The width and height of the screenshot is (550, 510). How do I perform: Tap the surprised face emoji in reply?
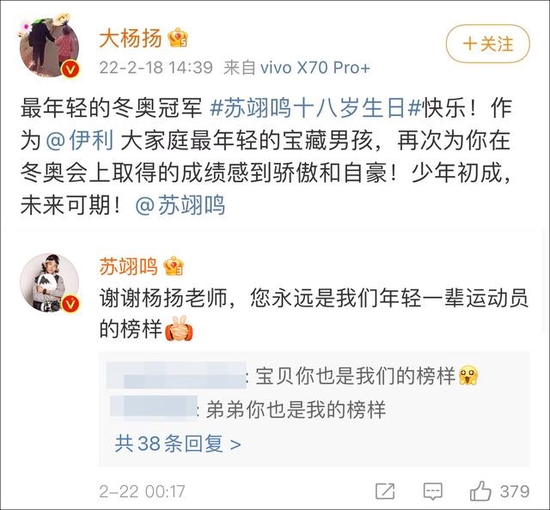(469, 375)
